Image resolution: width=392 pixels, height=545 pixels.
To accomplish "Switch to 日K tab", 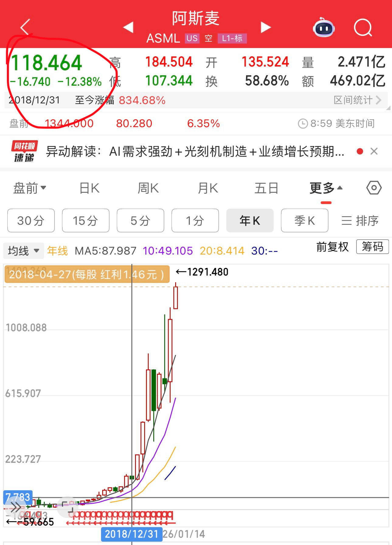I will coord(89,188).
